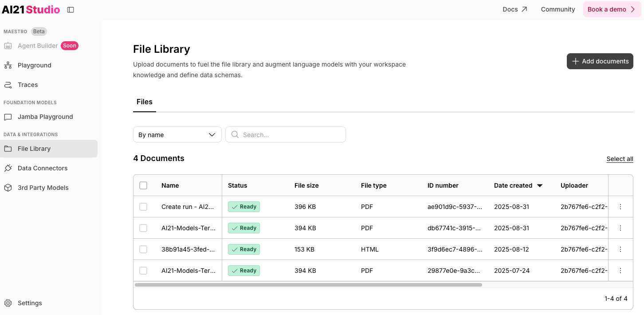Click the 3rd Party Models cube icon
Viewport: 644px width, 315px height.
[x=8, y=188]
